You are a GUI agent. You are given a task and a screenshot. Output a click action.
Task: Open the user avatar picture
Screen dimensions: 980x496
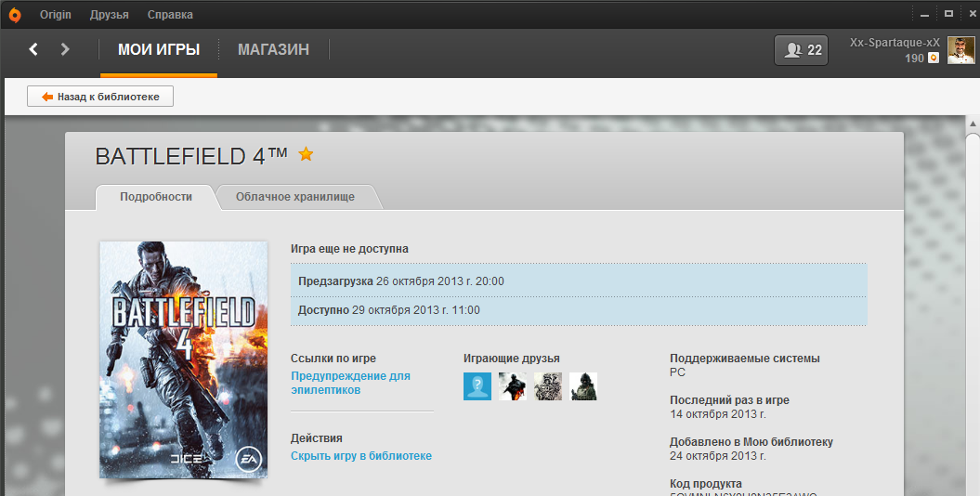(x=960, y=50)
